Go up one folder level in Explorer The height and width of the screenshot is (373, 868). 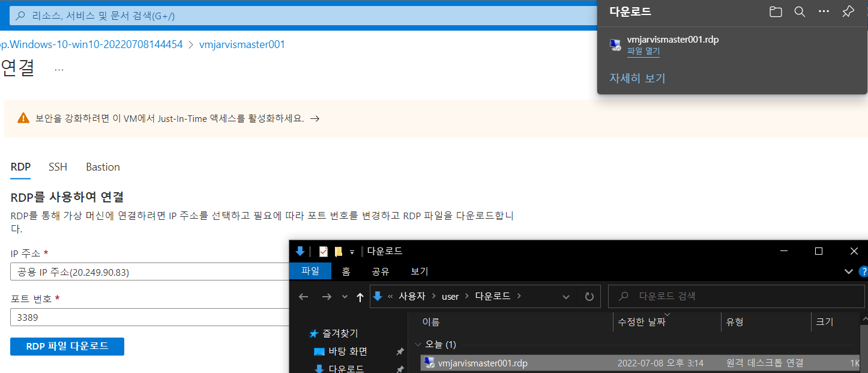[x=360, y=297]
